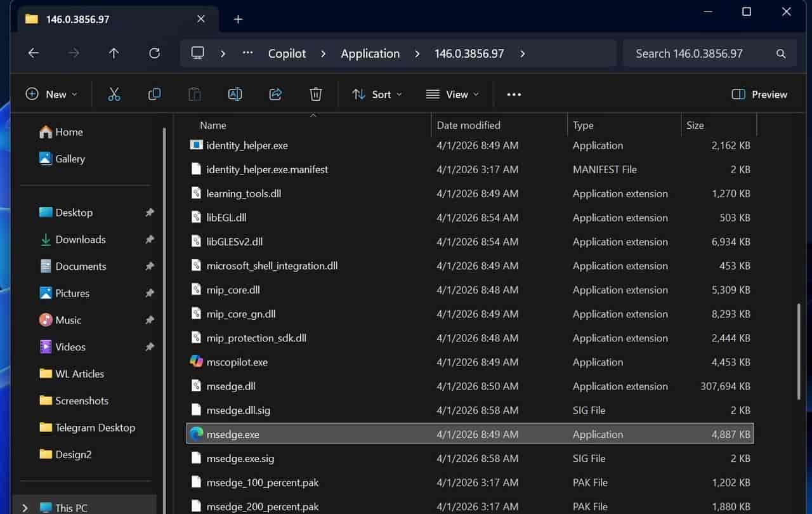
Task: Refresh the folder view
Action: point(154,53)
